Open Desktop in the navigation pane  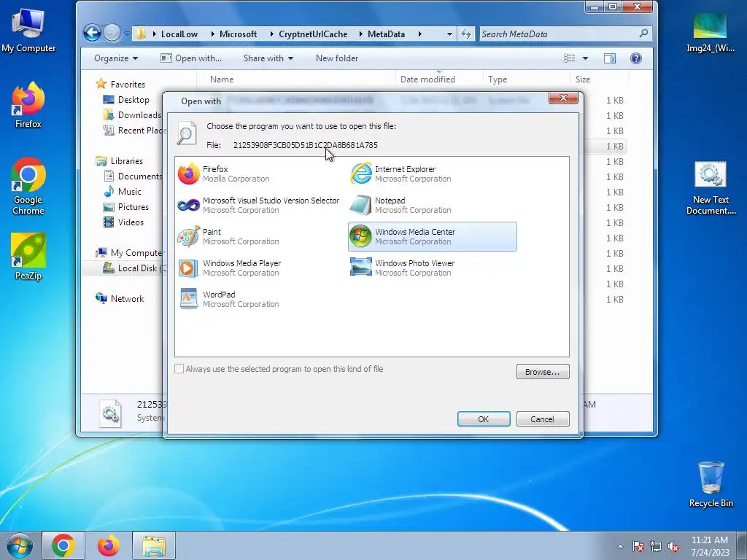click(127, 99)
